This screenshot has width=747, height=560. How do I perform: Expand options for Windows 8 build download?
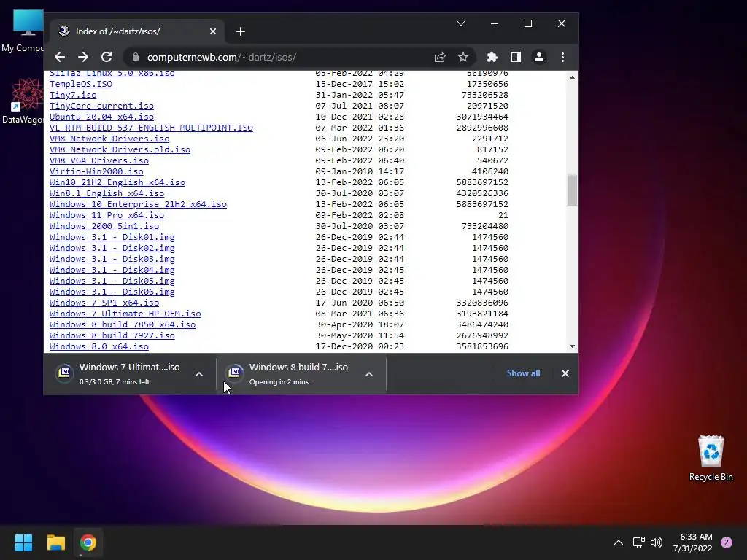pos(368,374)
